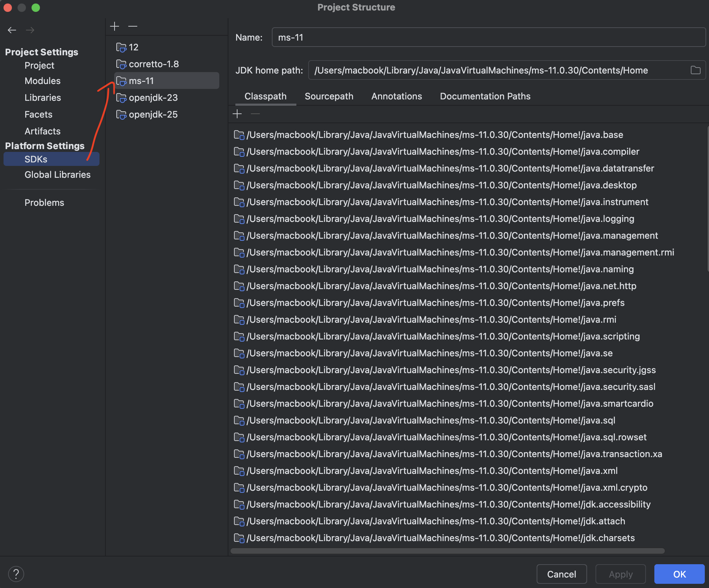Select the openjdk-23 SDK
The height and width of the screenshot is (588, 709).
point(167,98)
